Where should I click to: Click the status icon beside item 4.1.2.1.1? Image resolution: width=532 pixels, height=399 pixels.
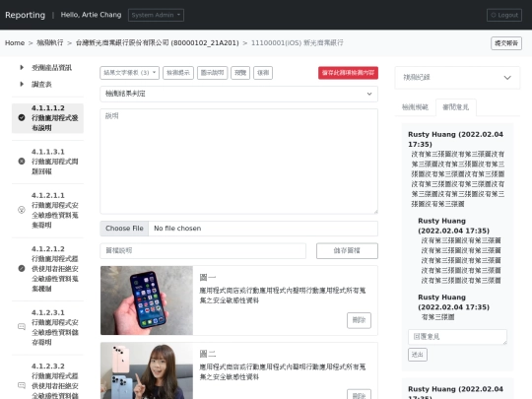22,210
